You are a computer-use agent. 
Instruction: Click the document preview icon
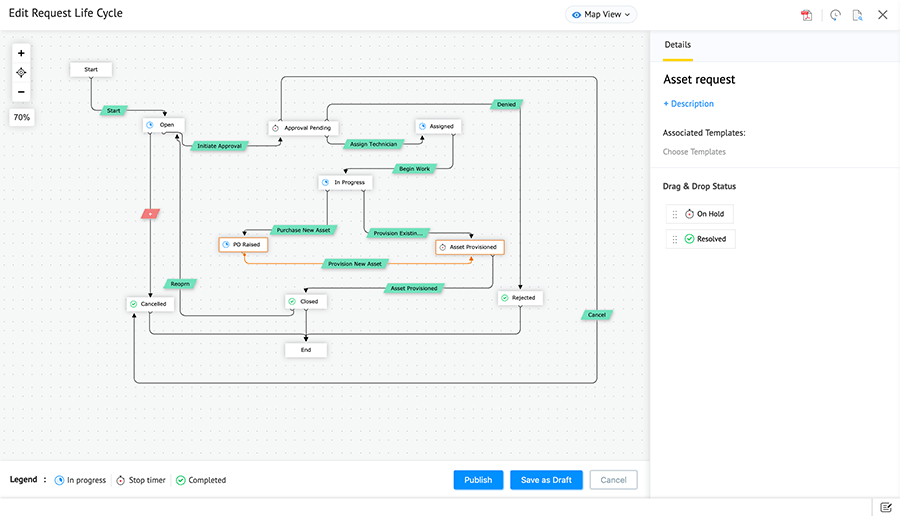(x=858, y=15)
